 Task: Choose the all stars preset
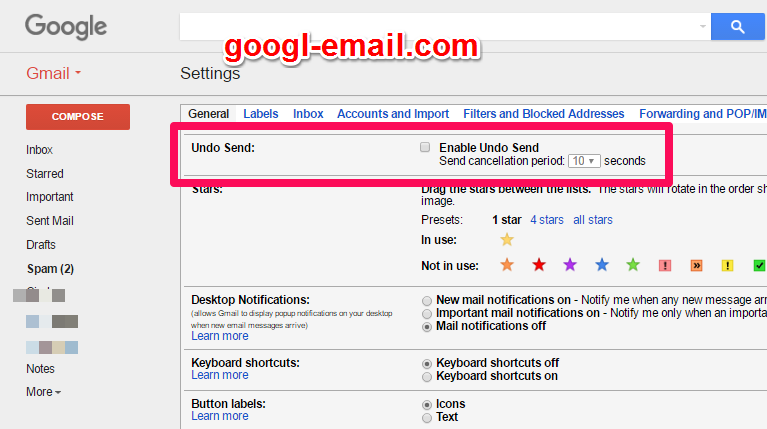pos(593,220)
